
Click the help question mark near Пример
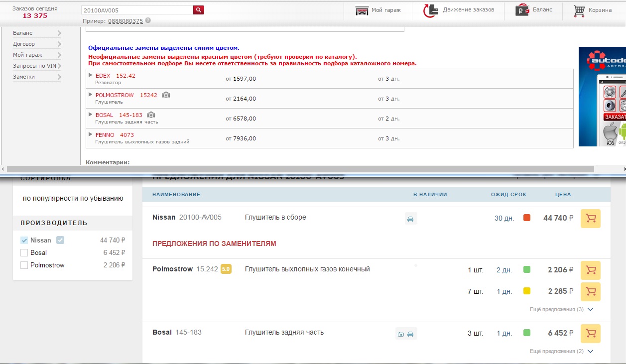pyautogui.click(x=148, y=21)
